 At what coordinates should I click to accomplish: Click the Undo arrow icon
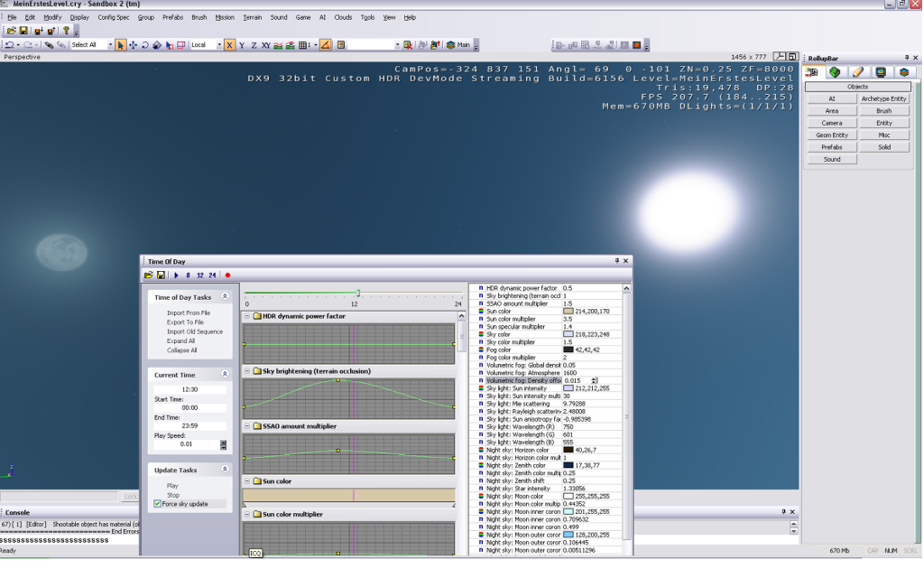9,45
